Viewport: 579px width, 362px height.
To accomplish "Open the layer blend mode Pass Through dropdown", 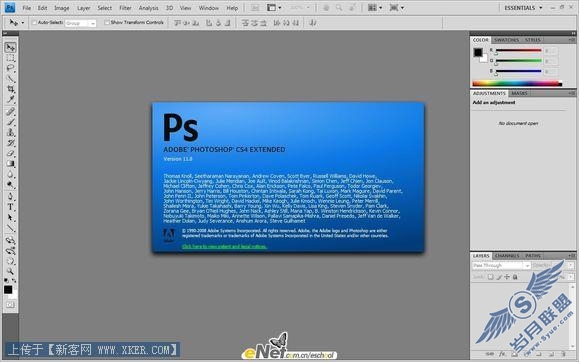I will click(501, 266).
